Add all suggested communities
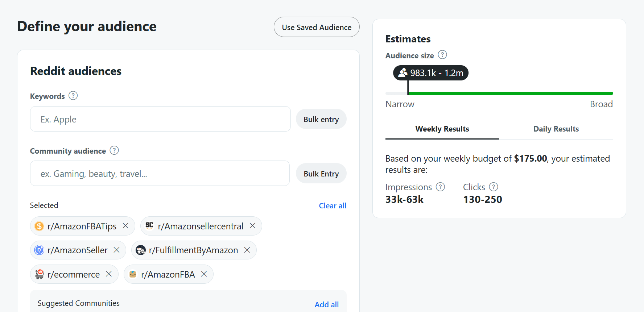The height and width of the screenshot is (312, 644). click(327, 305)
